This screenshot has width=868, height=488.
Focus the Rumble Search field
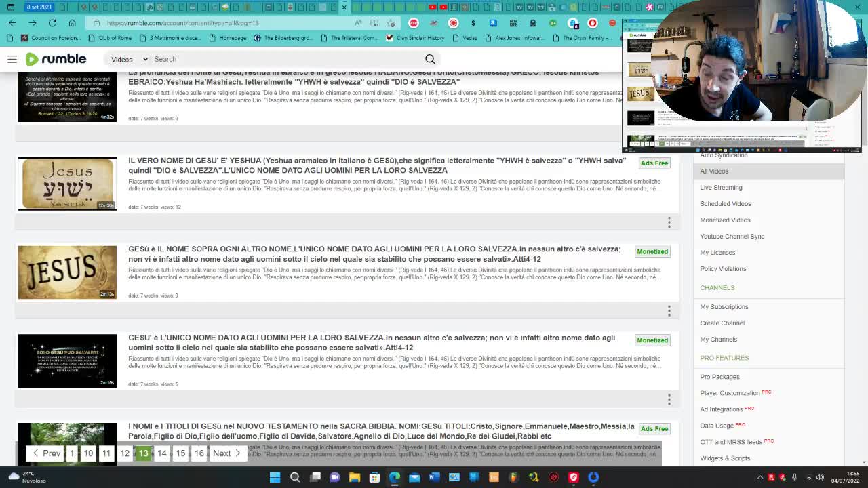tap(285, 59)
